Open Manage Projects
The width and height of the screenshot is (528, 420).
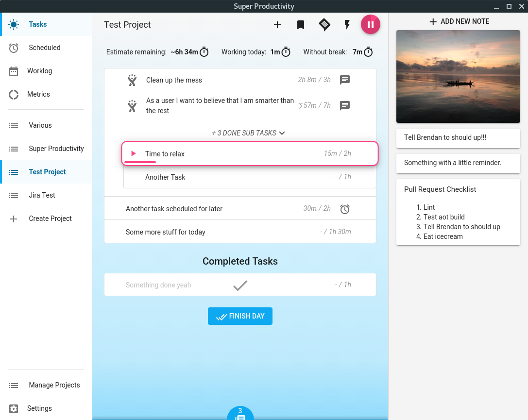(x=46, y=385)
